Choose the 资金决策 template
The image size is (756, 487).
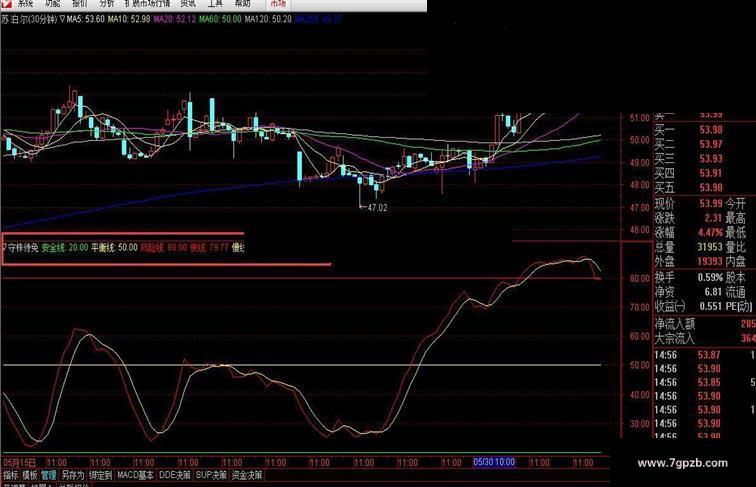coord(247,475)
